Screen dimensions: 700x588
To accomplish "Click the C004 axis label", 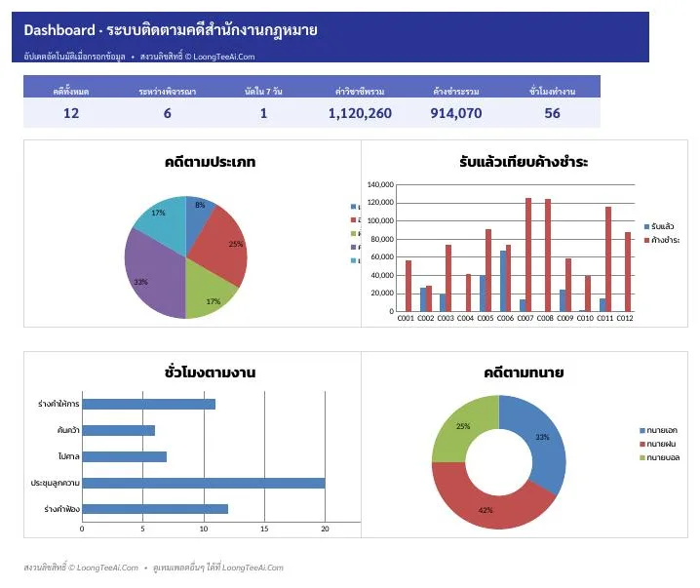I will (x=465, y=318).
